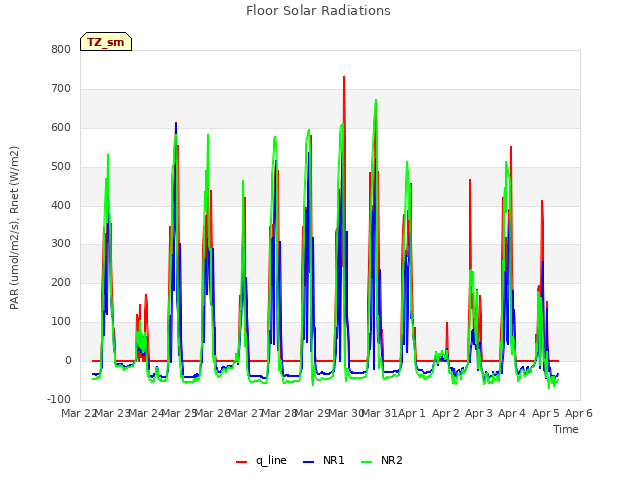The height and width of the screenshot is (480, 640).
Task: Click the 200 y-axis tick label
Action: pos(61,282)
